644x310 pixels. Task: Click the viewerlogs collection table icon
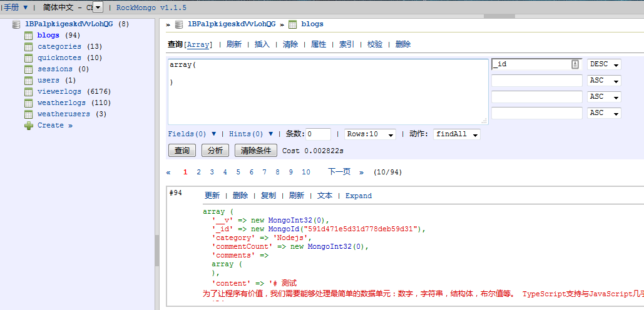point(28,92)
